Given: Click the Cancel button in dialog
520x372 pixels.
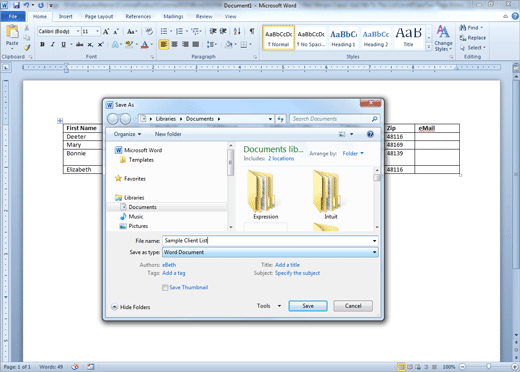Looking at the screenshot, I should pyautogui.click(x=353, y=306).
